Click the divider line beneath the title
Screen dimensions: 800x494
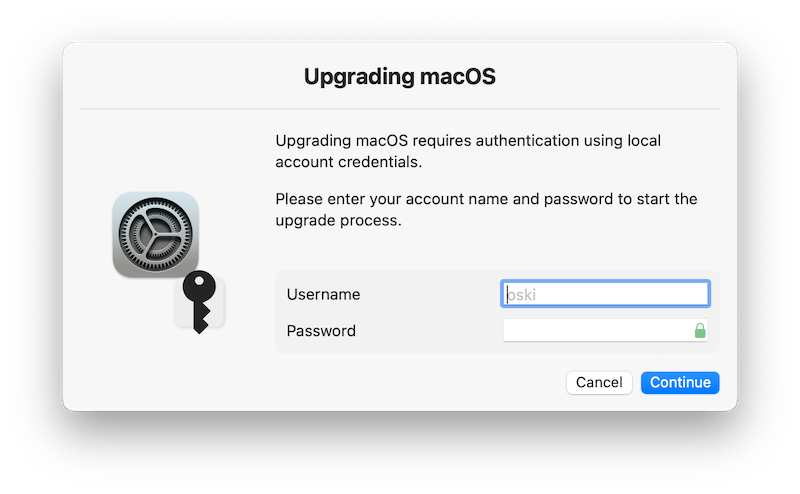399,109
